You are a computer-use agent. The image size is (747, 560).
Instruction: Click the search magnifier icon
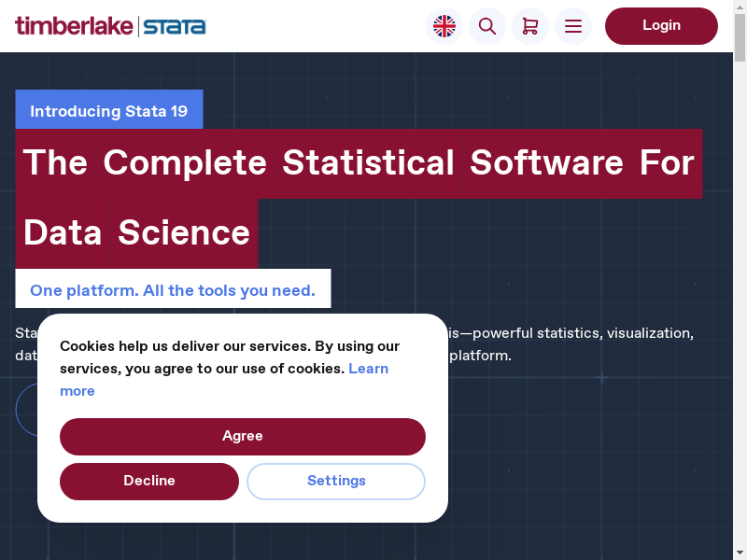coord(487,26)
